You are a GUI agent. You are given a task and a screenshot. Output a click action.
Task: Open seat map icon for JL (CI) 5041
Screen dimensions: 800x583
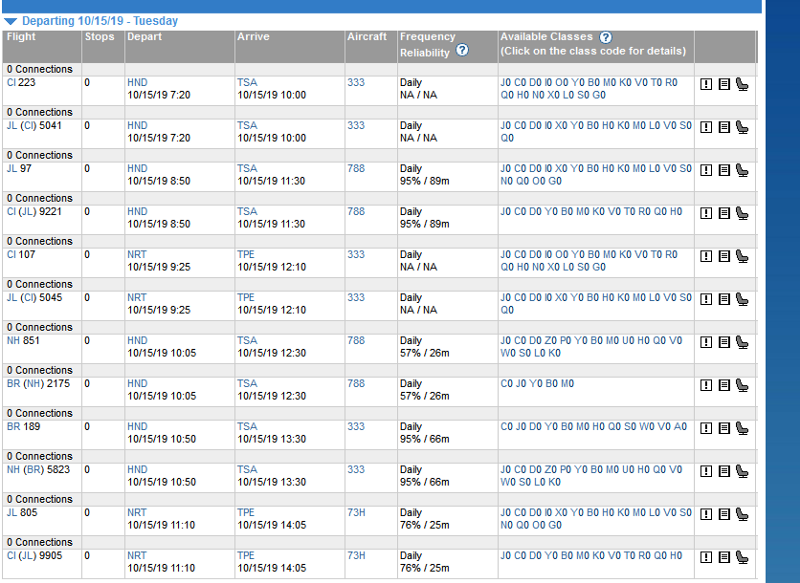pos(742,127)
